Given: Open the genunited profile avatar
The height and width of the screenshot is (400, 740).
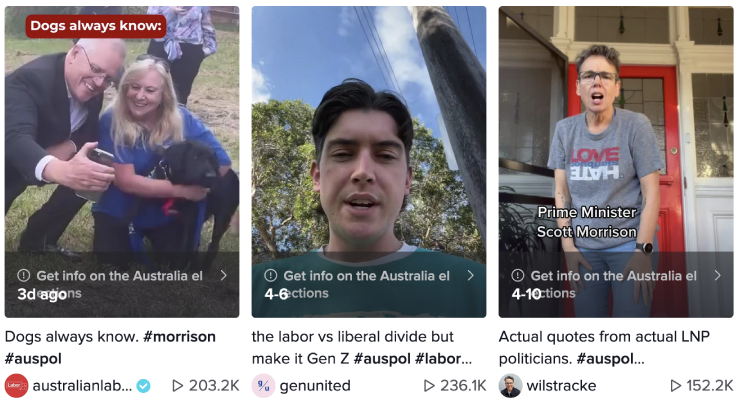Looking at the screenshot, I should click(x=263, y=386).
